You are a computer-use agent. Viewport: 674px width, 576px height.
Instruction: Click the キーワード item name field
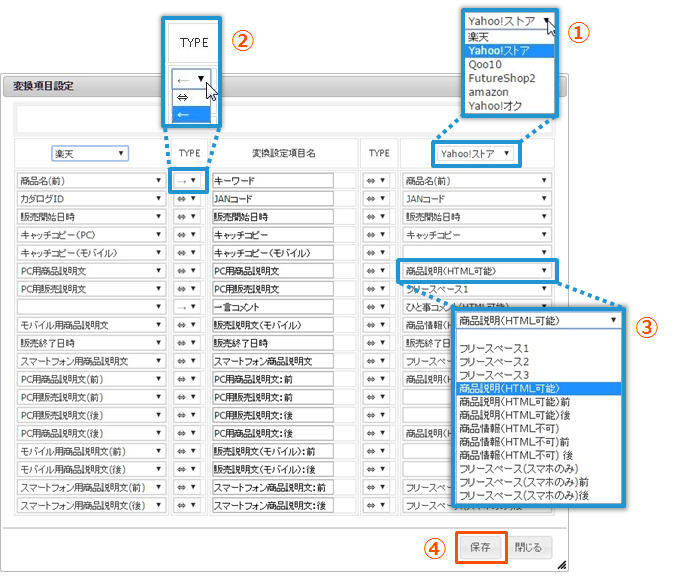point(273,181)
